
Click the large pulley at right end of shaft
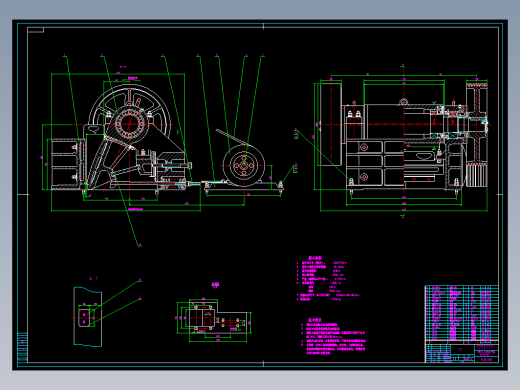477,133
